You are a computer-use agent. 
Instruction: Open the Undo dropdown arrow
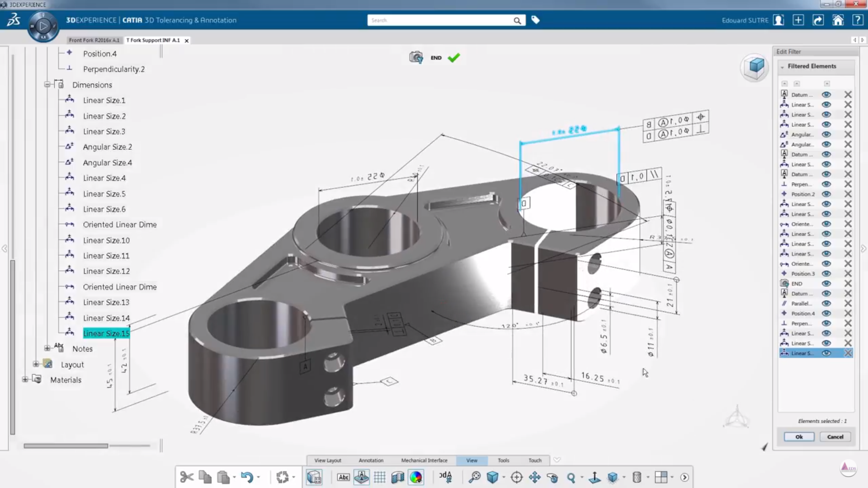(259, 477)
